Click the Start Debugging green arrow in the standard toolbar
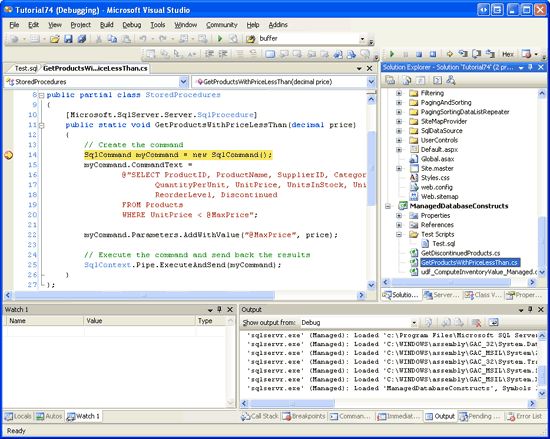This screenshot has width=550, height=439. 220,39
